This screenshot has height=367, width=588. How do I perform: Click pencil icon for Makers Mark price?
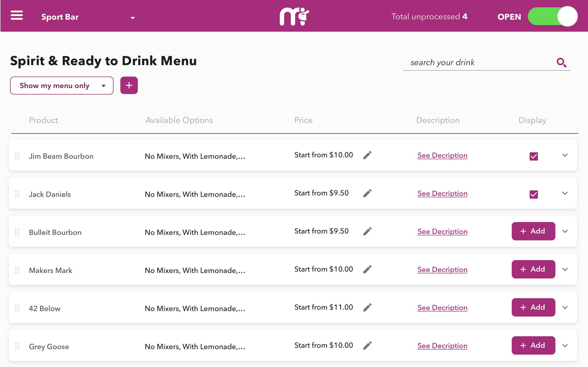(x=367, y=269)
